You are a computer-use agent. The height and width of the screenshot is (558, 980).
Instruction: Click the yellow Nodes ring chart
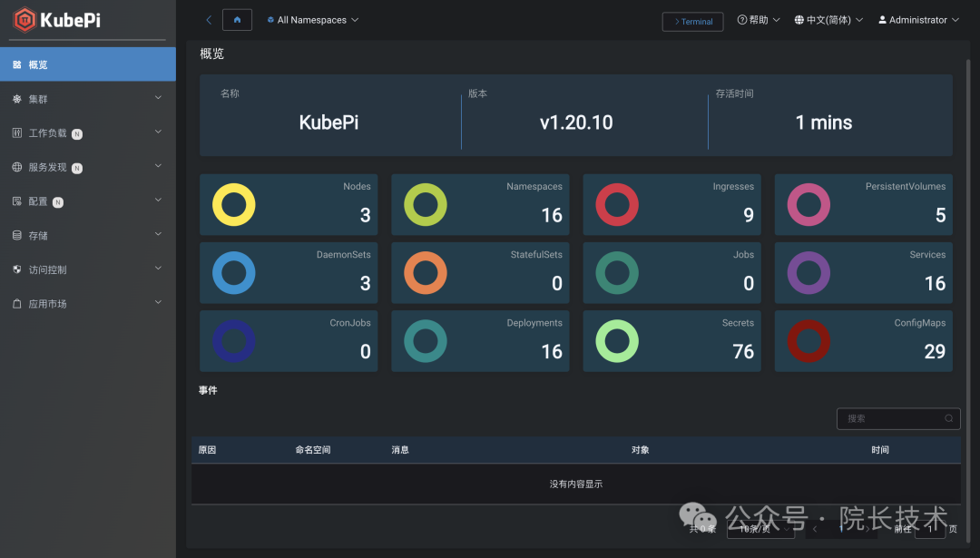pyautogui.click(x=234, y=204)
